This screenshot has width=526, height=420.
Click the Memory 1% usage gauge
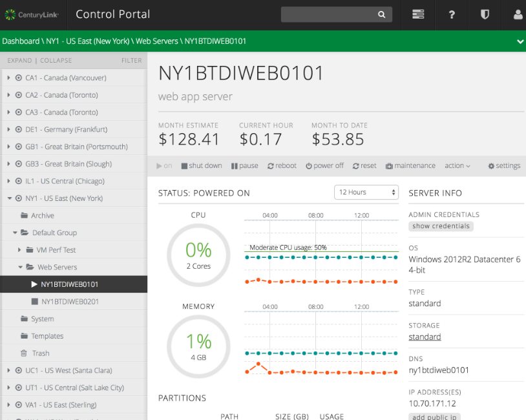point(198,346)
